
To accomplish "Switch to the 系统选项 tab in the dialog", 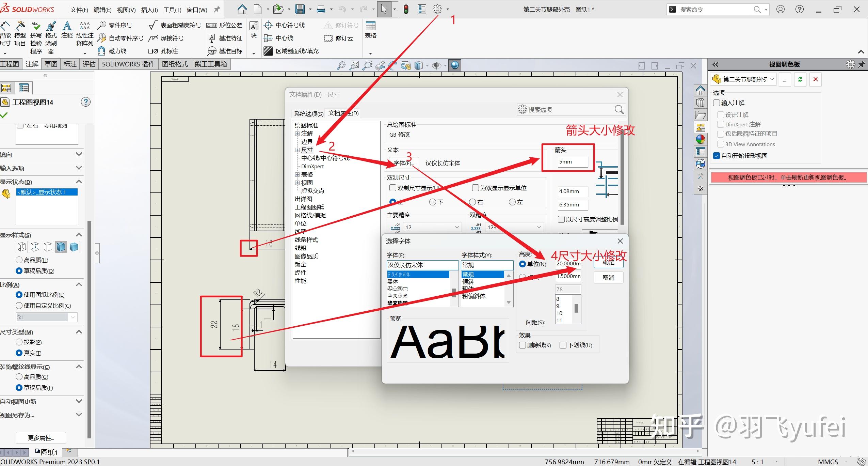I will coord(308,113).
